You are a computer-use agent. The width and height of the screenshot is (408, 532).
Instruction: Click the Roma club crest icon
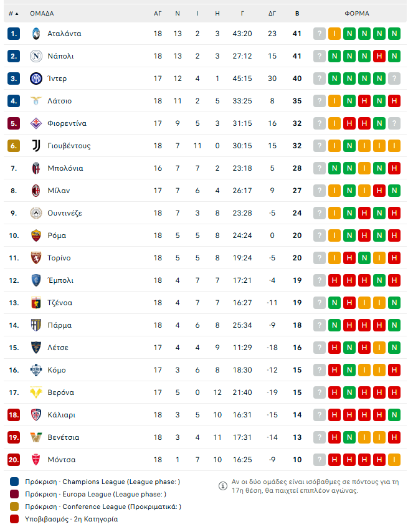[36, 235]
